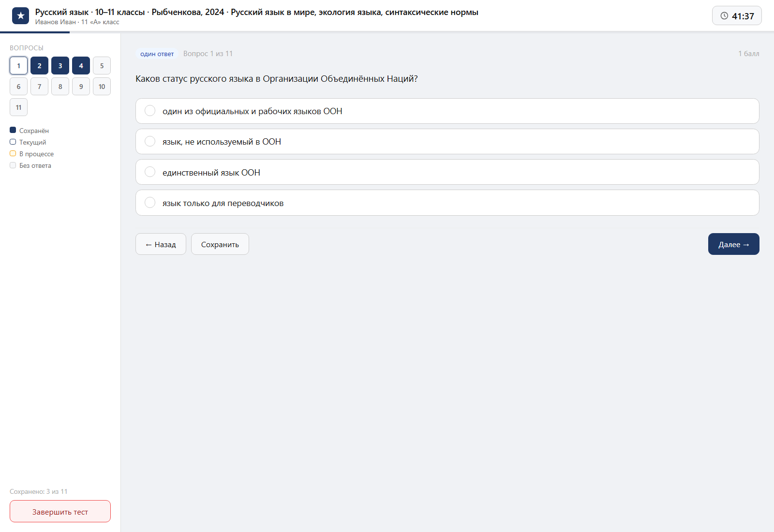Finish the test via 'Завершить тест'
Screen dimensions: 774x532
coord(60,511)
